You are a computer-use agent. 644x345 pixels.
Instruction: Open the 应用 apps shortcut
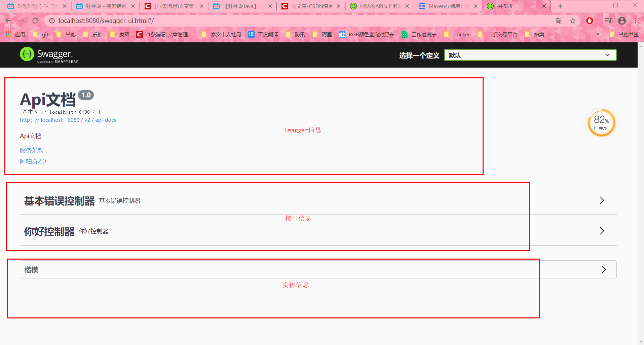tap(15, 34)
